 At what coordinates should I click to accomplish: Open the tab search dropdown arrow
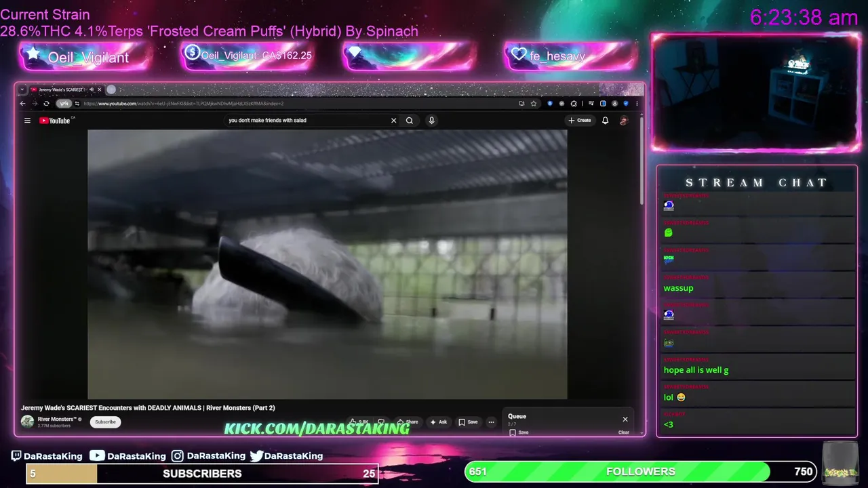(x=22, y=89)
